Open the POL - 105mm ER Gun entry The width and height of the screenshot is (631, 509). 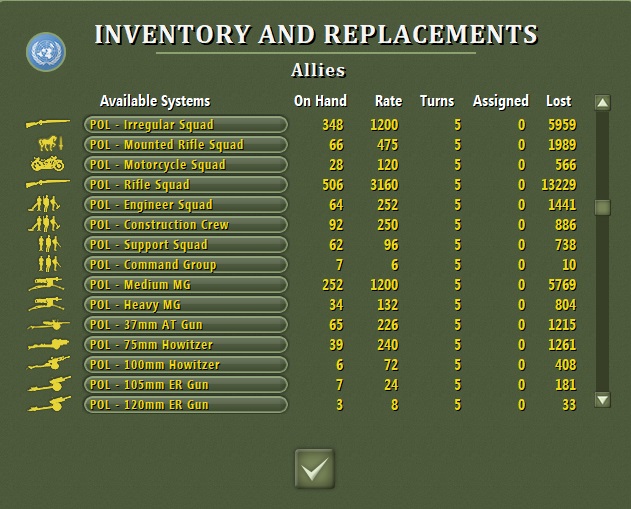186,385
